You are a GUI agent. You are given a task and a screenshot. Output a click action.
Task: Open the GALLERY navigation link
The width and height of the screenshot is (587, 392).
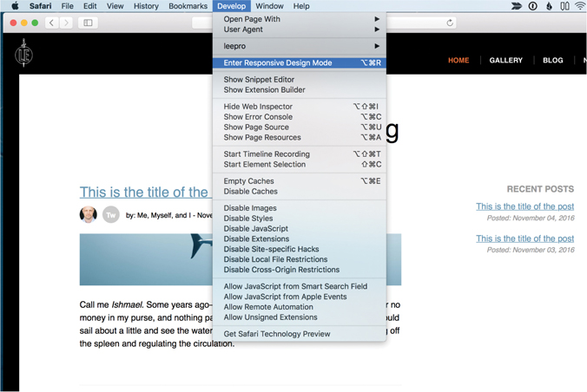(505, 61)
